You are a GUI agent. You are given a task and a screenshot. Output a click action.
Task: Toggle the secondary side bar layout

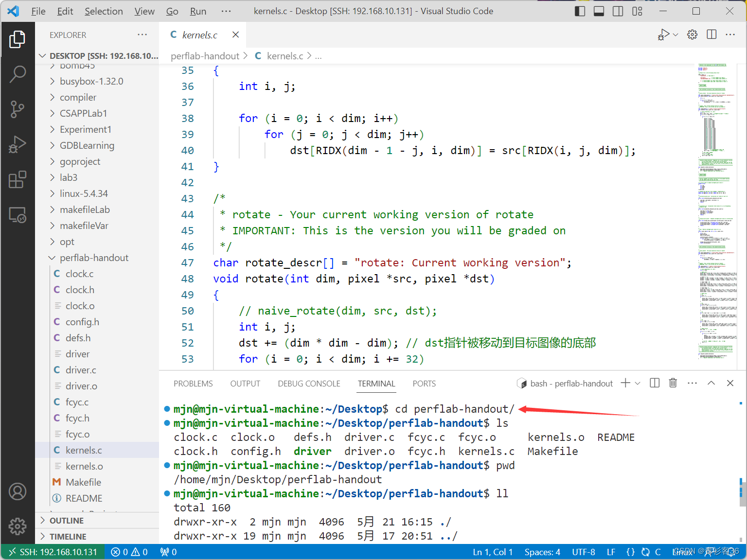tap(618, 11)
